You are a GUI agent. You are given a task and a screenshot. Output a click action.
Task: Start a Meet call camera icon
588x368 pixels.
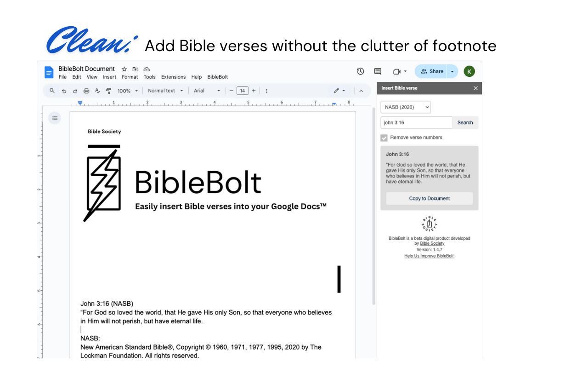click(397, 71)
